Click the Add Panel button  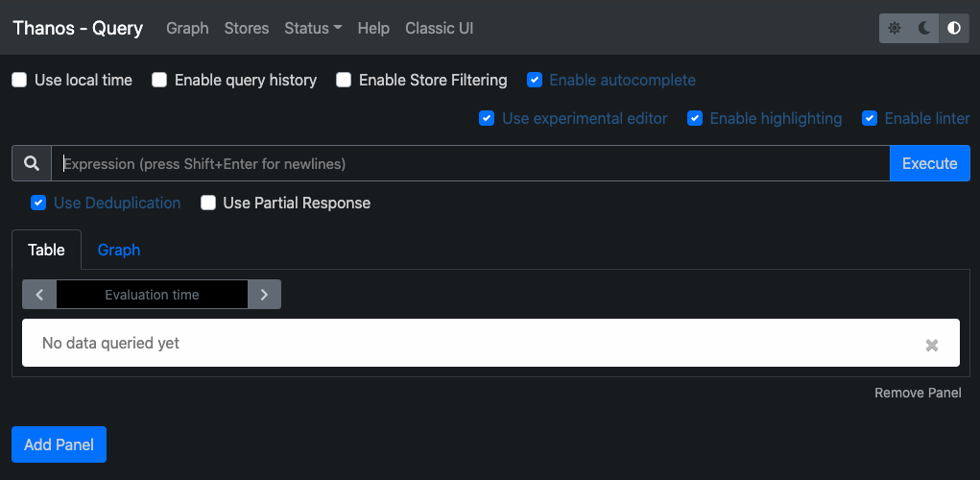59,444
